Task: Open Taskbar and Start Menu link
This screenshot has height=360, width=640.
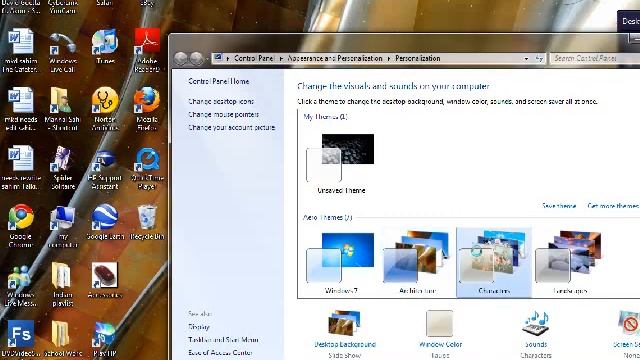Action: [x=223, y=340]
